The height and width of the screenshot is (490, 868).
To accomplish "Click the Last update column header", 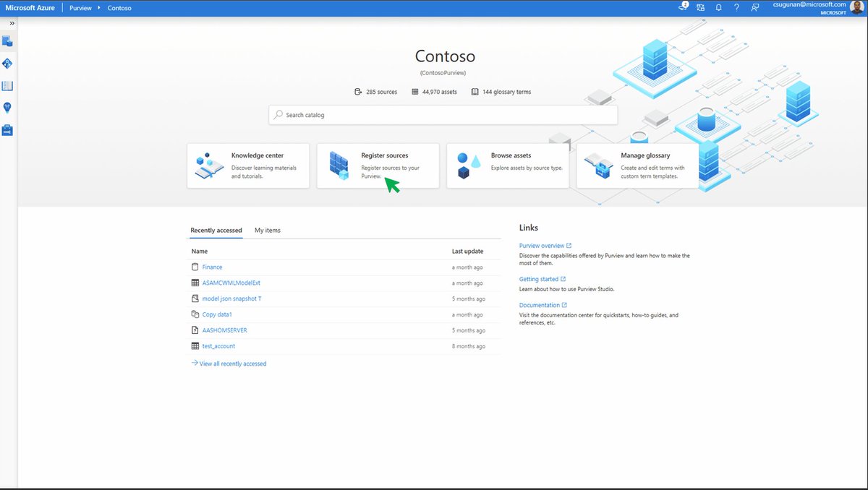I will [x=468, y=252].
